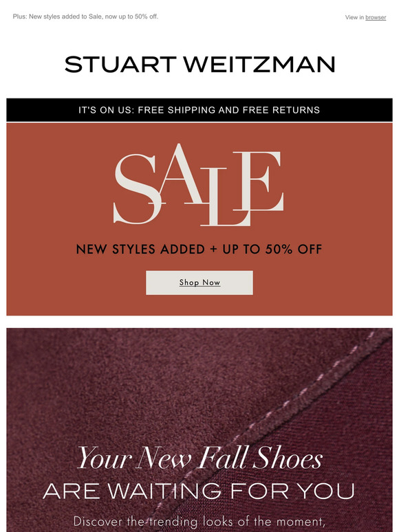
Task: Click the 'New Styles Added + Up To 50% Off' text
Action: 199,250
